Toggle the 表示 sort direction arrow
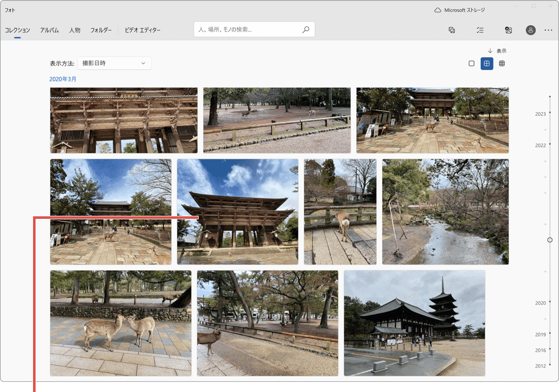Viewport: 559px width, 392px height. pos(491,50)
